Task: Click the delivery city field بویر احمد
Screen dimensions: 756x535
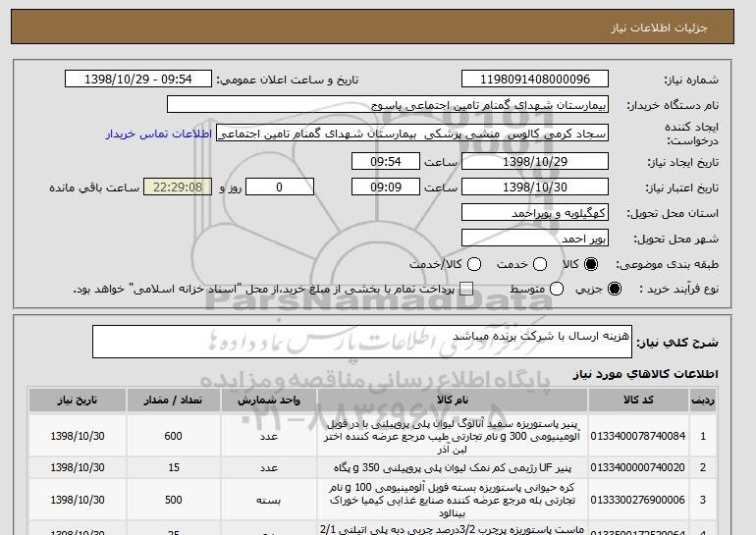Action: (535, 238)
